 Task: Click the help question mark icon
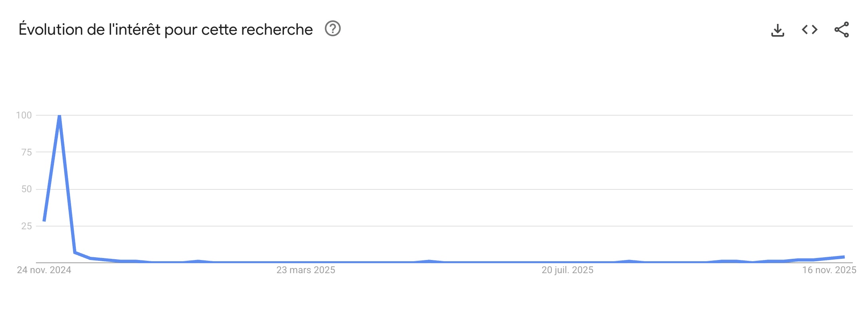pos(333,29)
